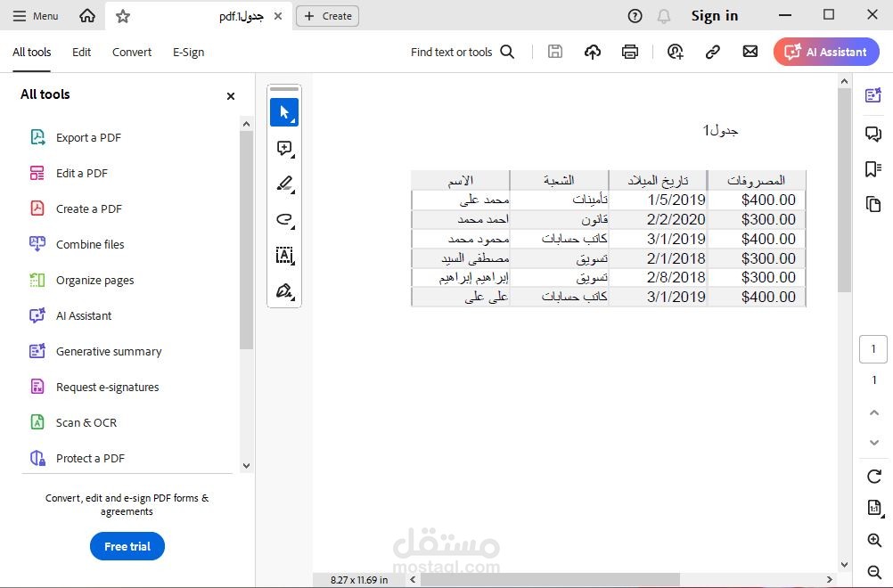Click the current page number box
This screenshot has width=893, height=588.
[x=873, y=349]
